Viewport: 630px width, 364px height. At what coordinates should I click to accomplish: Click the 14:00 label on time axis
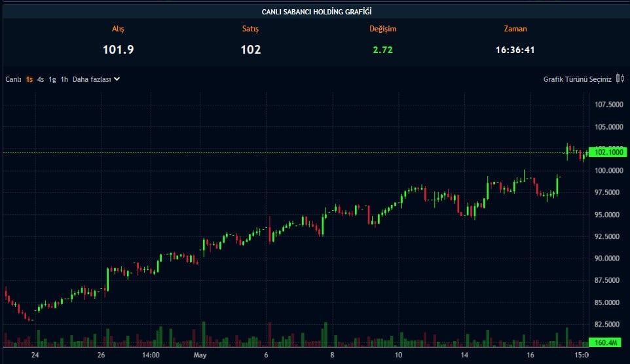coord(151,355)
